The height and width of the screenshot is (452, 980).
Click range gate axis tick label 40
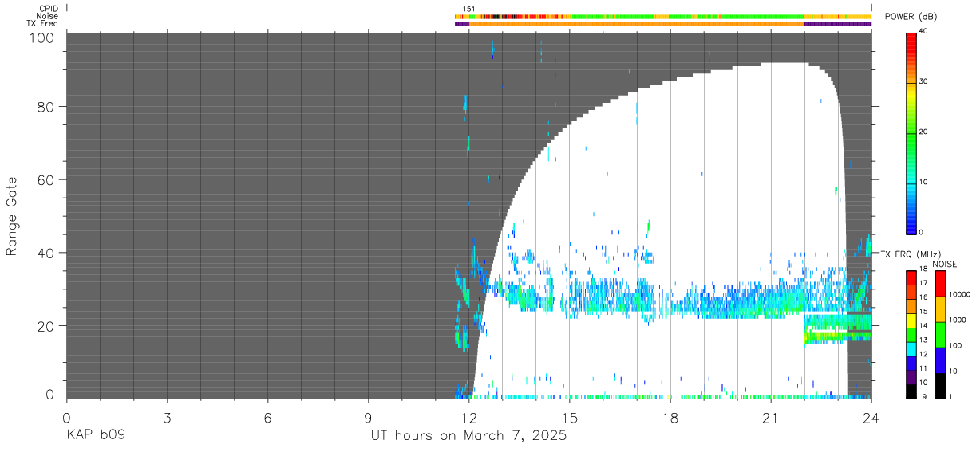pos(46,253)
